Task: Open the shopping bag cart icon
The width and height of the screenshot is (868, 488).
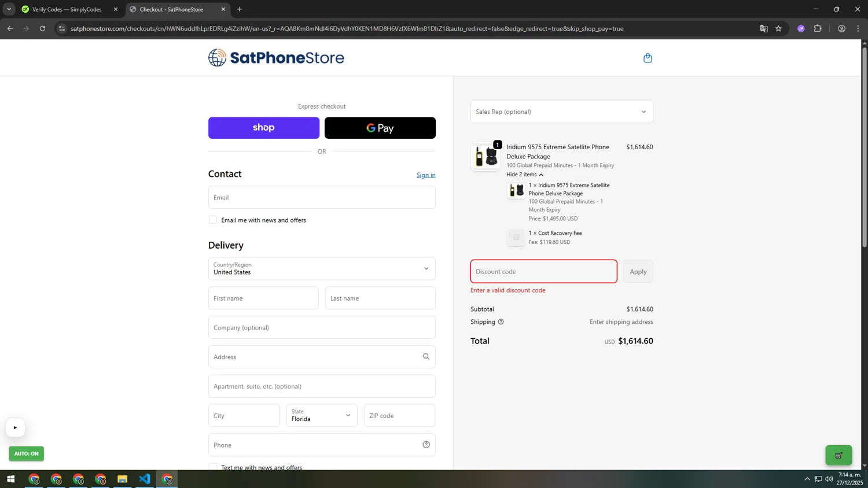Action: [648, 58]
